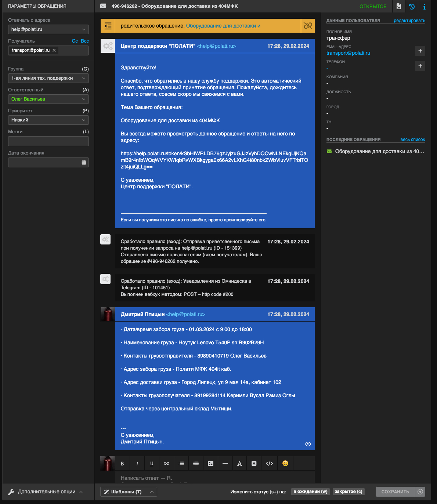
Task: Open the calendar icon in Дата окончания field
Action: (84, 162)
